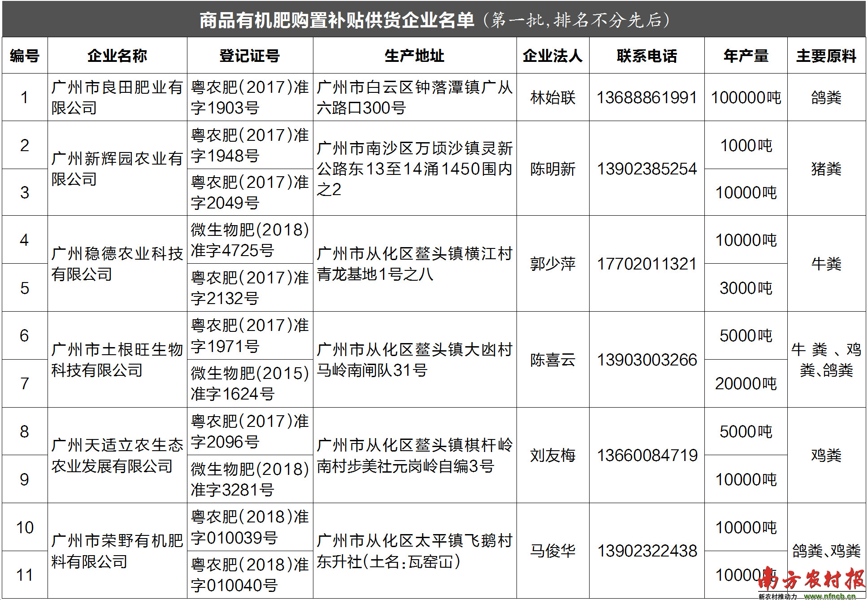Click address 广州市从化区太平镇飞鹅村东升社

415,551
